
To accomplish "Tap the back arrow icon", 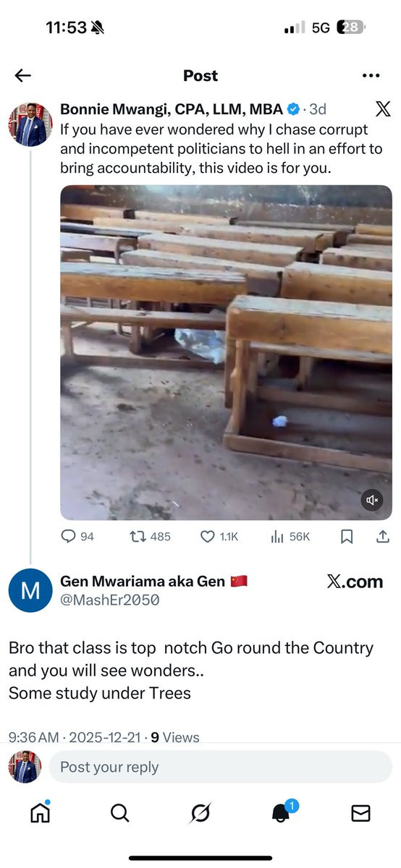I will (23, 75).
